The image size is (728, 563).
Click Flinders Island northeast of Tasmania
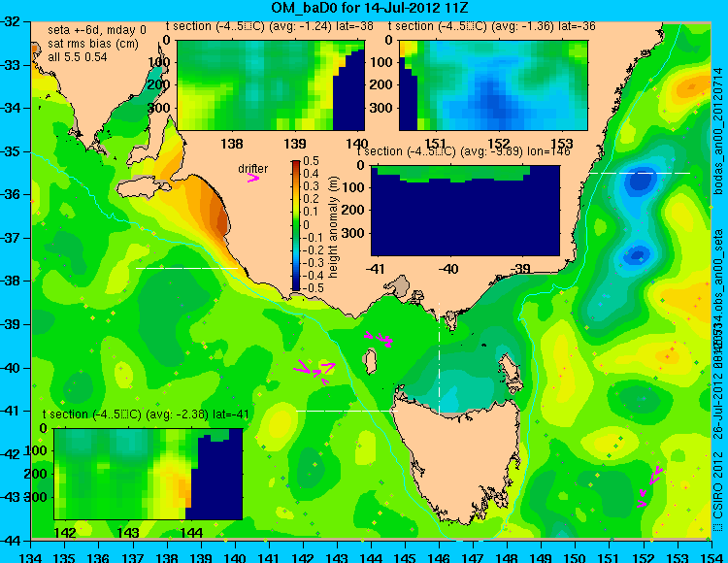pos(513,370)
